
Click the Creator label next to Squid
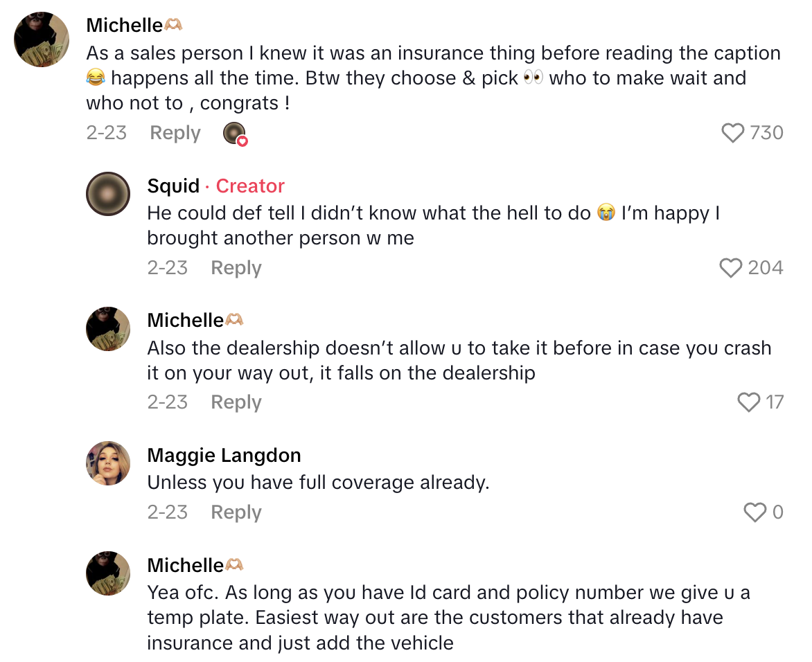coord(250,186)
